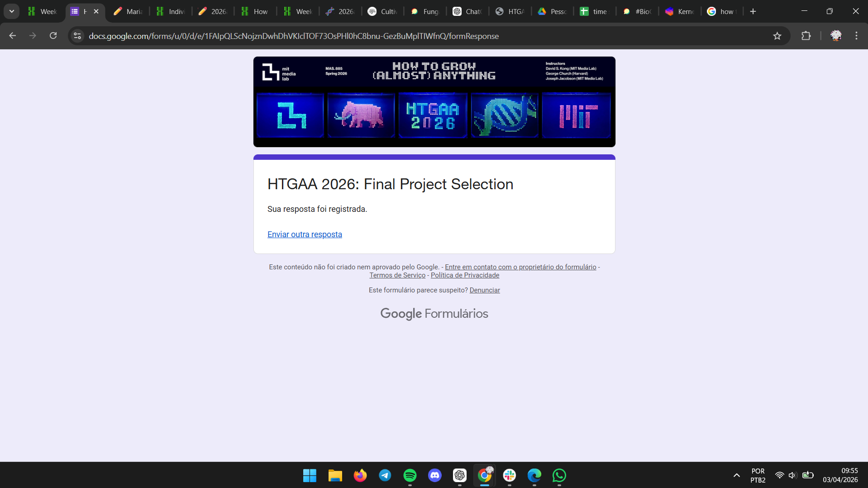Image resolution: width=868 pixels, height=488 pixels.
Task: Open the Chrome profile avatar
Action: click(x=836, y=36)
